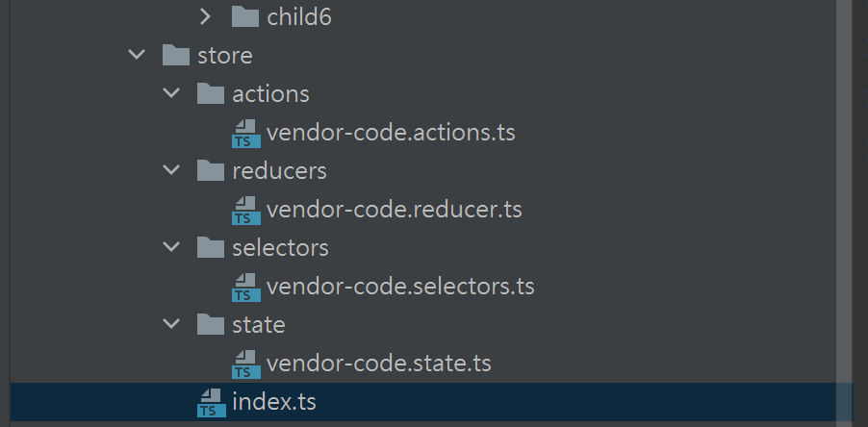This screenshot has height=427, width=868.
Task: Collapse the reducers folder
Action: (171, 170)
